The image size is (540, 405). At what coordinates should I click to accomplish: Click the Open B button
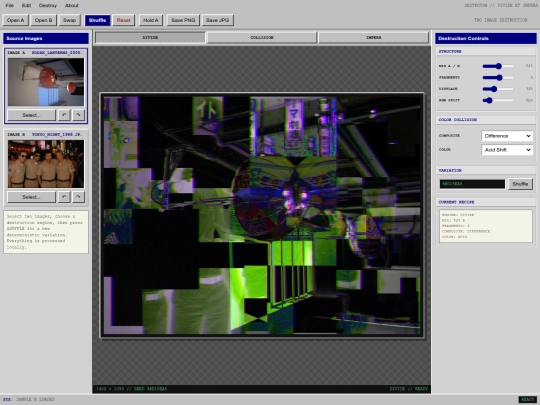pos(43,20)
